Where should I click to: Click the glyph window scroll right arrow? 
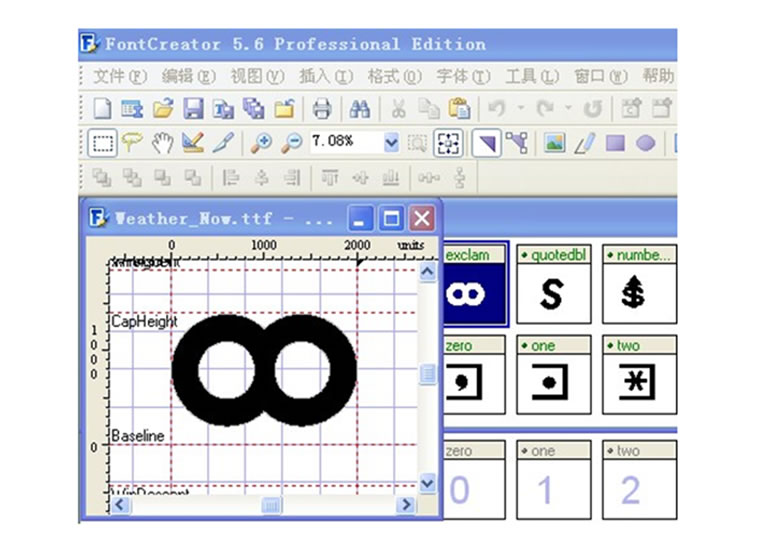pyautogui.click(x=407, y=506)
